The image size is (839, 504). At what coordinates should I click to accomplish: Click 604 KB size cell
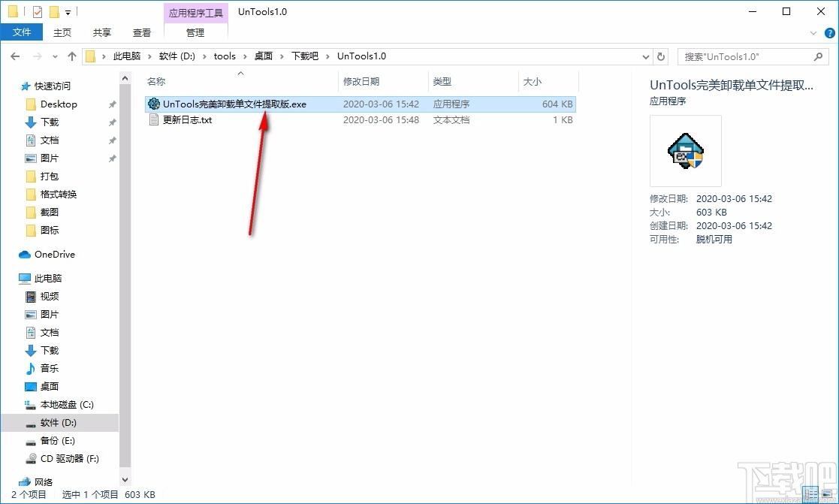[x=557, y=104]
